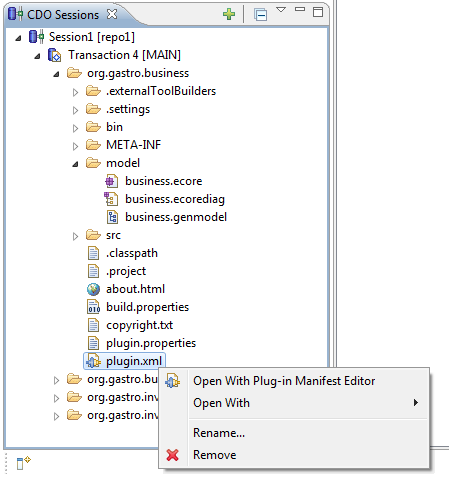449x480 pixels.
Task: Expand the src folder
Action: tap(76, 236)
